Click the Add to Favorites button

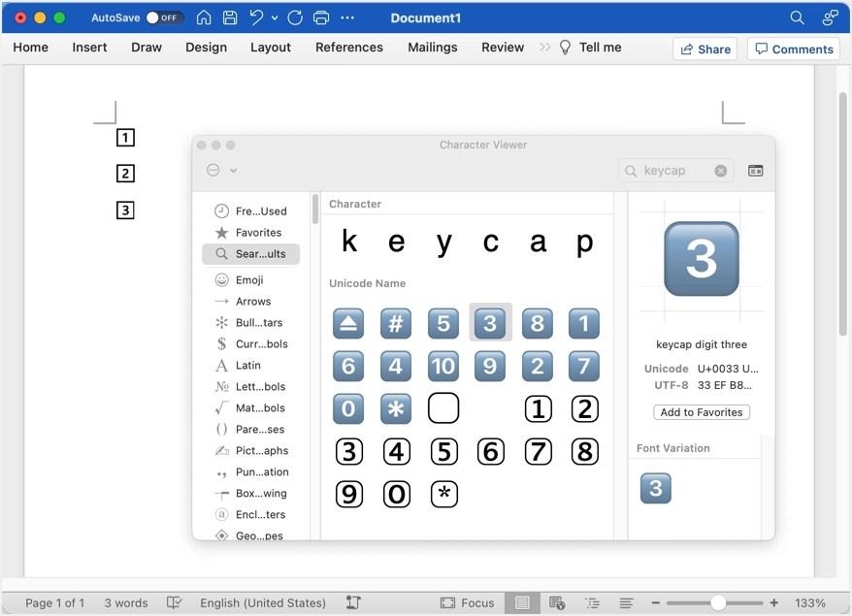point(701,411)
